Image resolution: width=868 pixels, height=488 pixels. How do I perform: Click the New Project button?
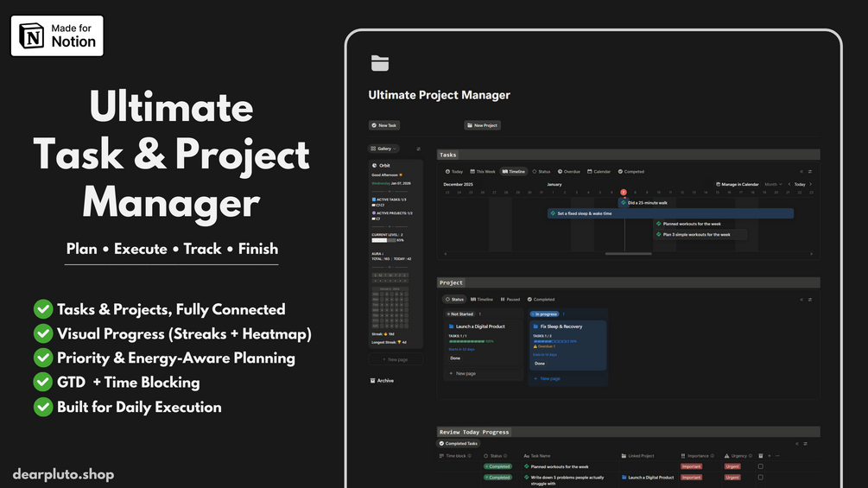482,125
